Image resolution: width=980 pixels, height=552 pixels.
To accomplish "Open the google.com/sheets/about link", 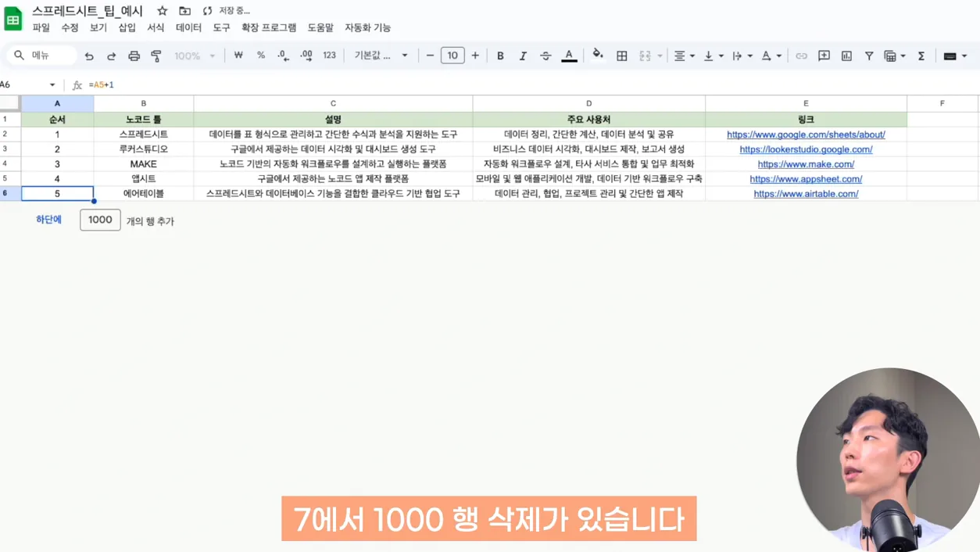I will point(806,134).
